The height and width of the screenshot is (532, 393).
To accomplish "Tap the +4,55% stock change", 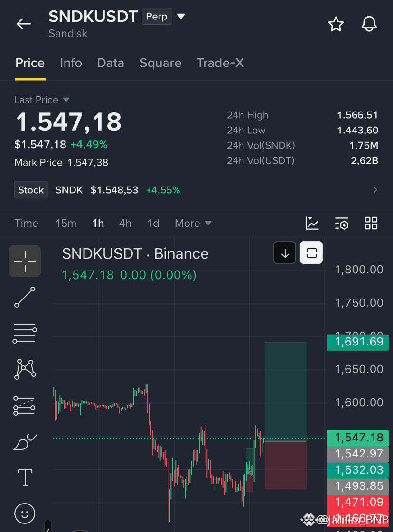I will 163,190.
